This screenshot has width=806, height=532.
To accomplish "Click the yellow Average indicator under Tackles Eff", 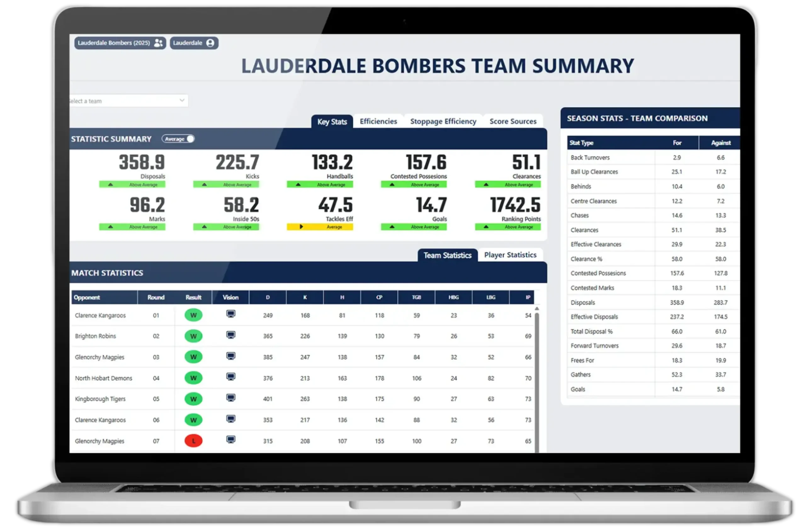I will [320, 227].
